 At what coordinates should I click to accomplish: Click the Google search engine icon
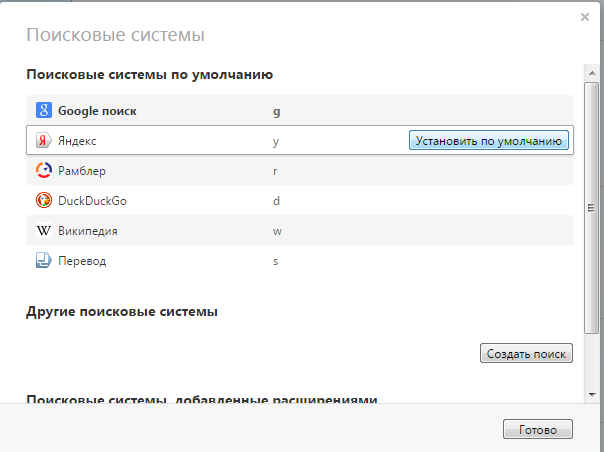[x=44, y=111]
